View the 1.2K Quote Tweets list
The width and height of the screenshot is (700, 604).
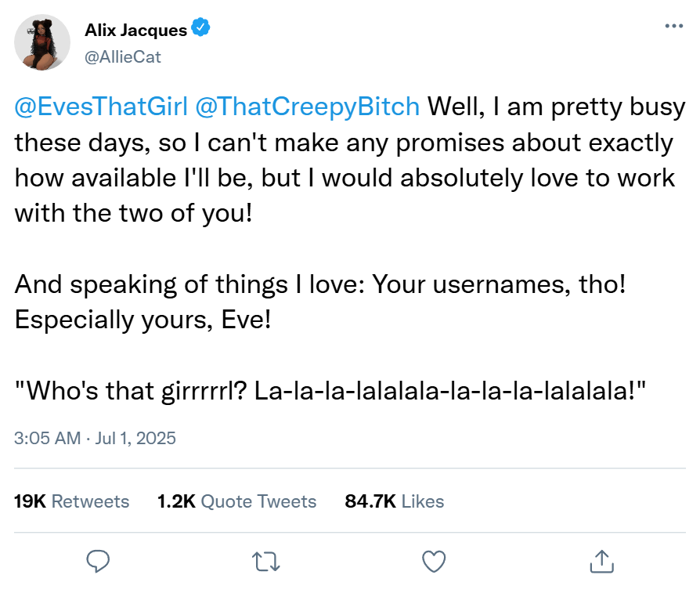pyautogui.click(x=236, y=501)
